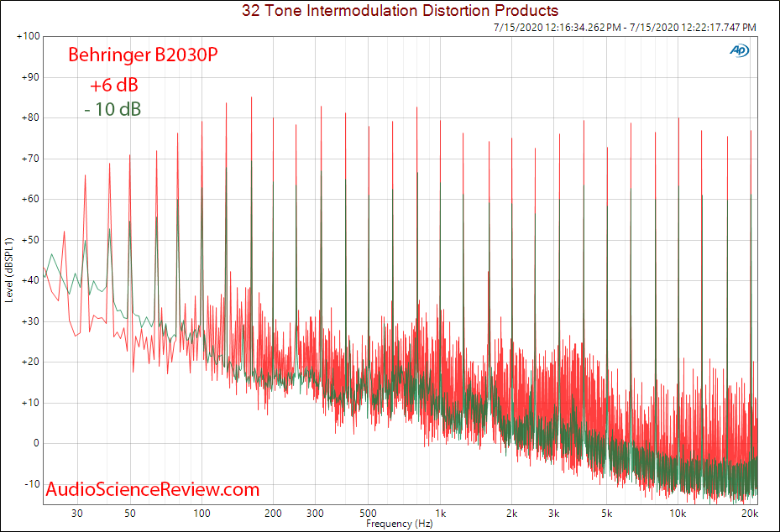The width and height of the screenshot is (780, 532).
Task: Click the "3k" frequency axis tick label
Action: click(553, 514)
